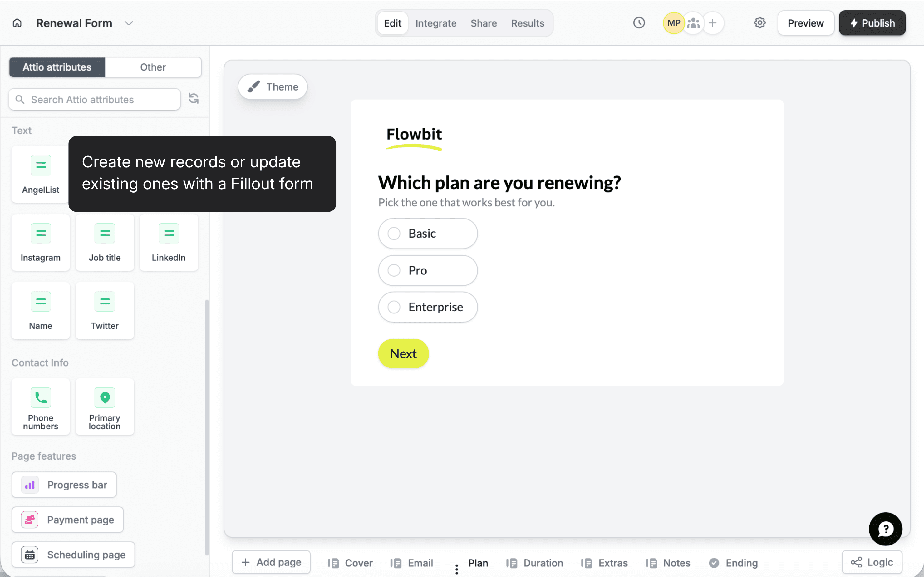This screenshot has width=924, height=577.
Task: Go to the Email page
Action: [412, 563]
